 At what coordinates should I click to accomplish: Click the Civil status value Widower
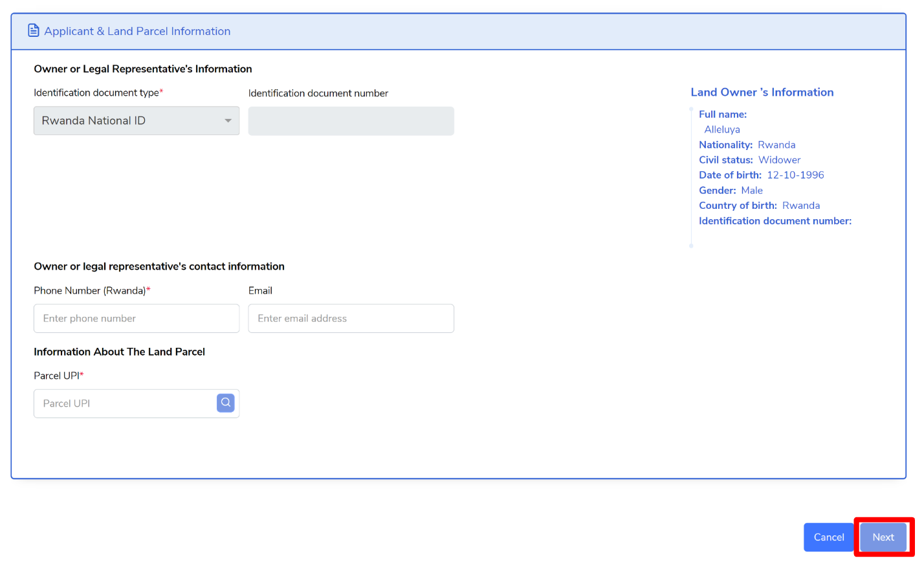click(x=779, y=160)
